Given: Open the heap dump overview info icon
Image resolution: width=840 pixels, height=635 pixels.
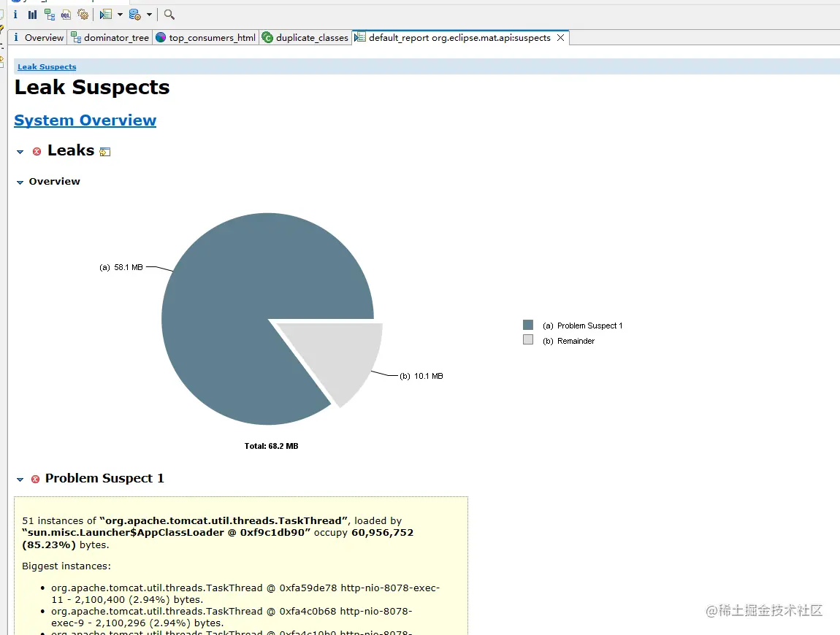Looking at the screenshot, I should coord(15,15).
